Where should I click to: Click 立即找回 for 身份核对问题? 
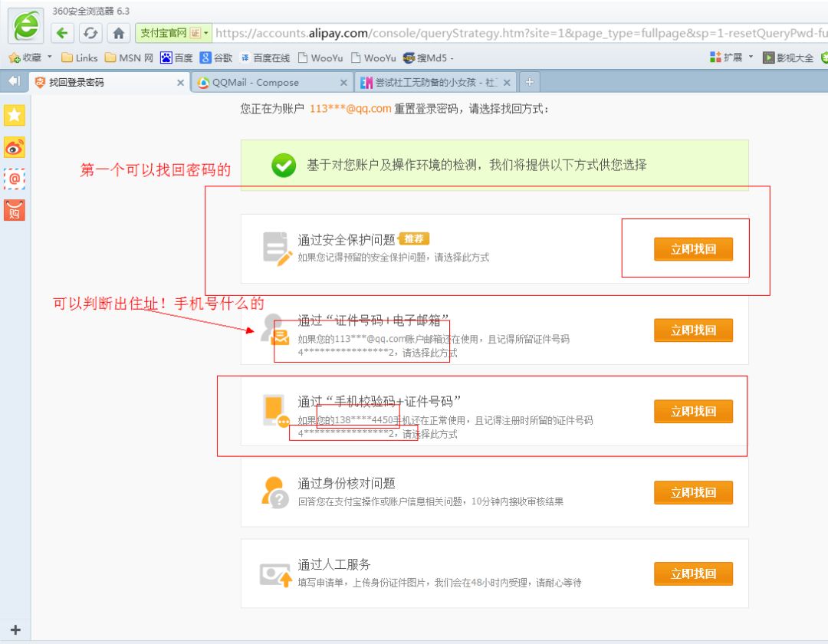[x=693, y=492]
